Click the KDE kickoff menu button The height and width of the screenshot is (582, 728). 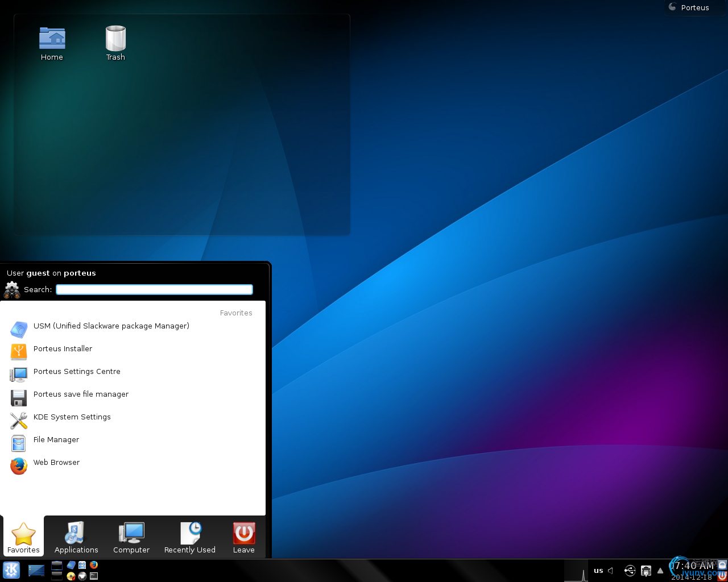coord(11,570)
